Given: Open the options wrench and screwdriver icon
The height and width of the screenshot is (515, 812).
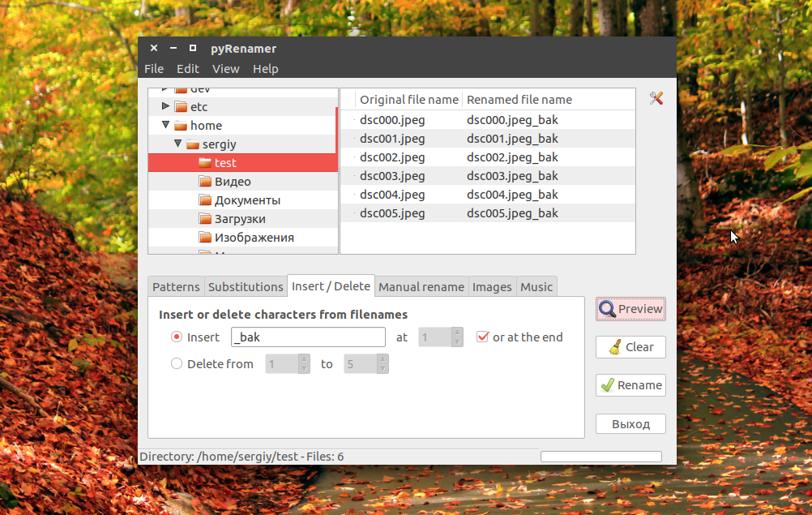Looking at the screenshot, I should (x=656, y=98).
